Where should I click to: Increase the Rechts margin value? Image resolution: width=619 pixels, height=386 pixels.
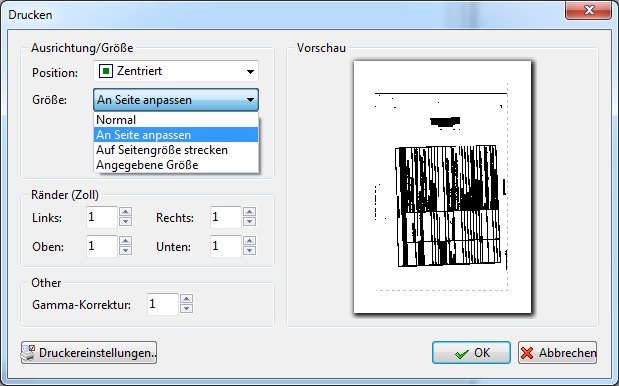pyautogui.click(x=249, y=212)
